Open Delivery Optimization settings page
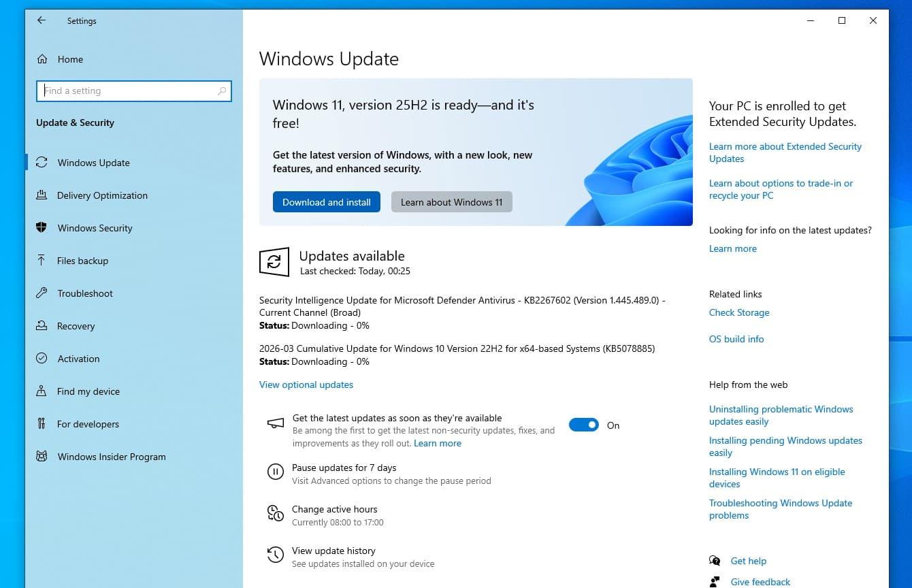 click(x=102, y=195)
